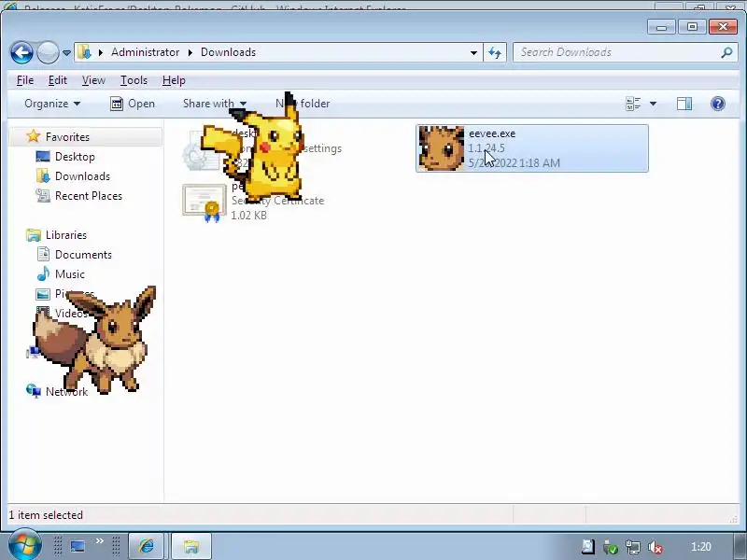Click the Favorites star icon

click(33, 136)
